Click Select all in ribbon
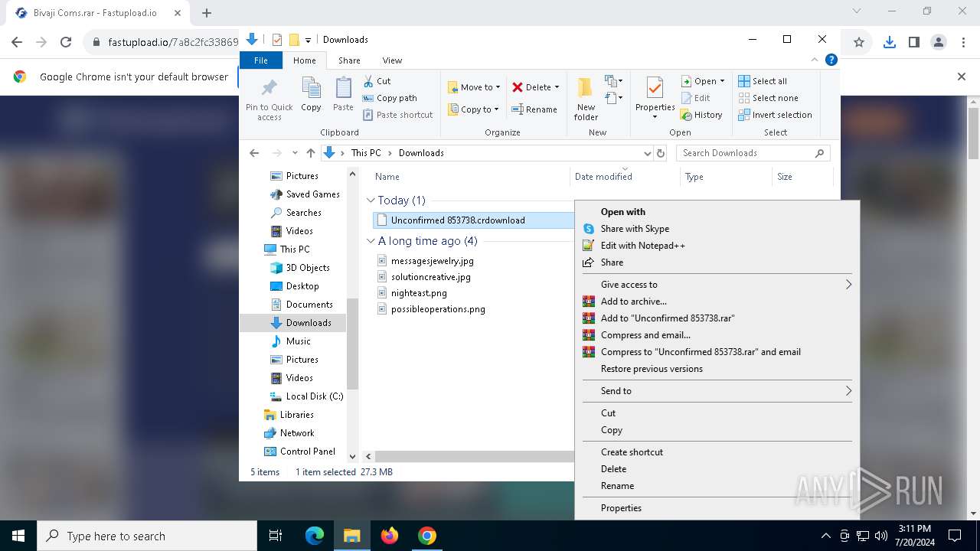 pyautogui.click(x=763, y=81)
